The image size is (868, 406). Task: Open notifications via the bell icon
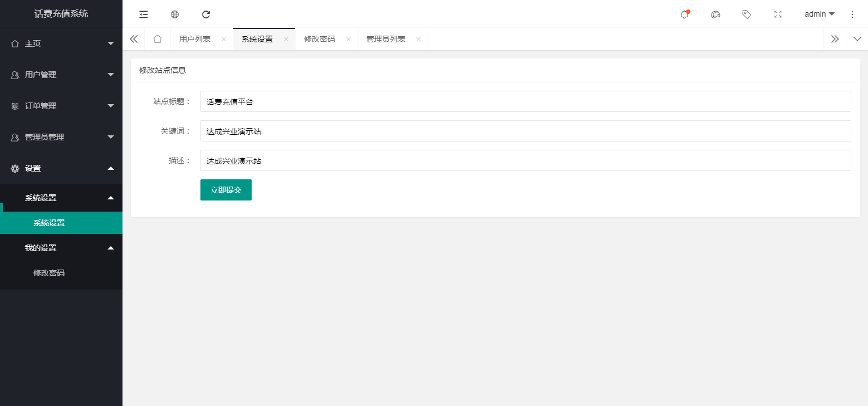tap(685, 14)
